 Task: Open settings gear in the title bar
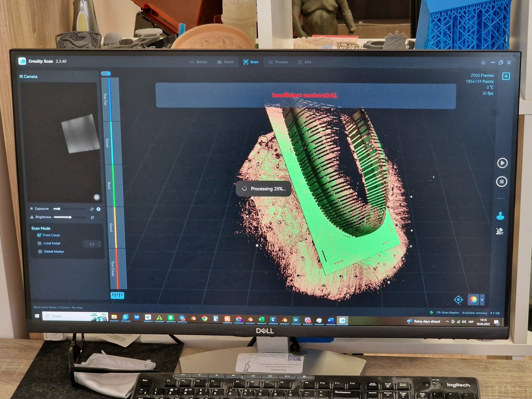[x=483, y=63]
